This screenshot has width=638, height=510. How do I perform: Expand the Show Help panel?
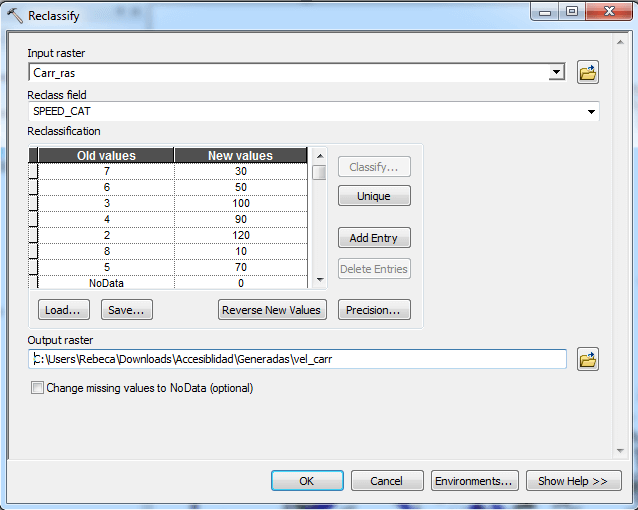573,481
